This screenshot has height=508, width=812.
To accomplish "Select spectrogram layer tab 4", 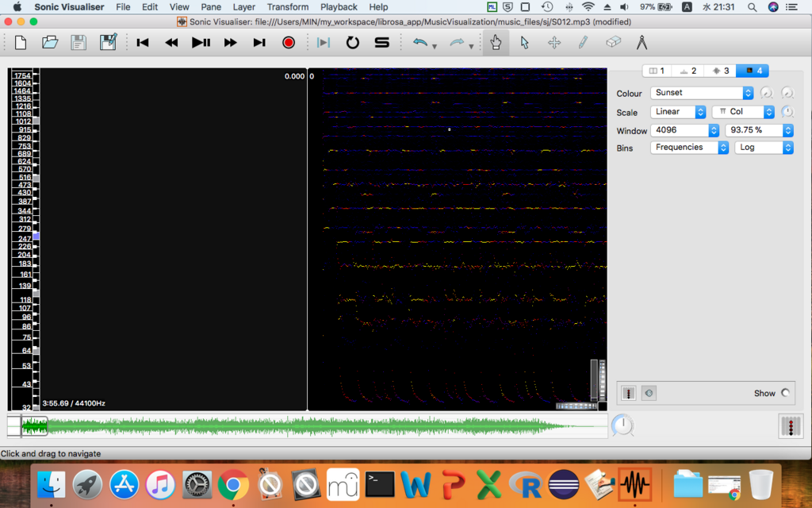I will click(x=753, y=71).
